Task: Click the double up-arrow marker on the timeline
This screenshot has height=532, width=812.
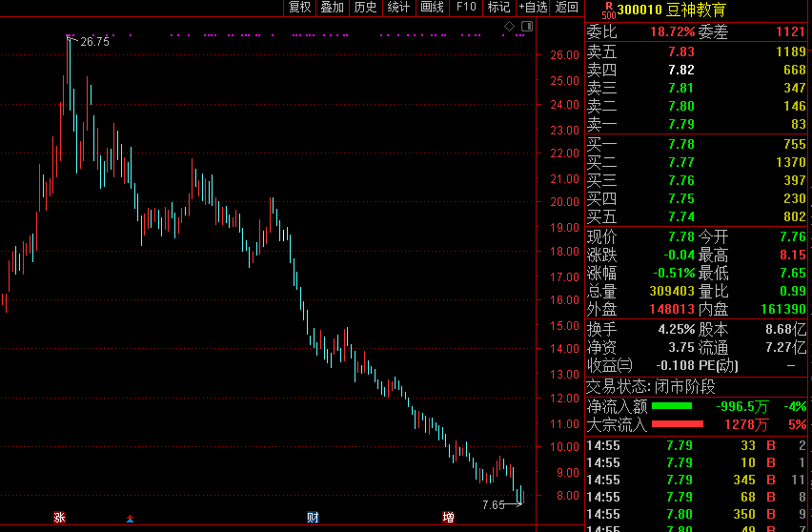Action: click(x=130, y=519)
